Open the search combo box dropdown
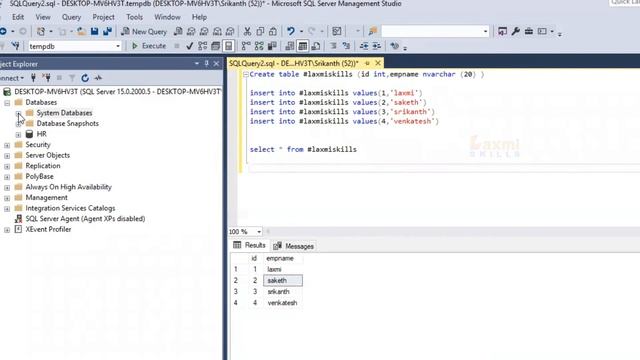Screen dimensions: 640x360 coord(485,31)
